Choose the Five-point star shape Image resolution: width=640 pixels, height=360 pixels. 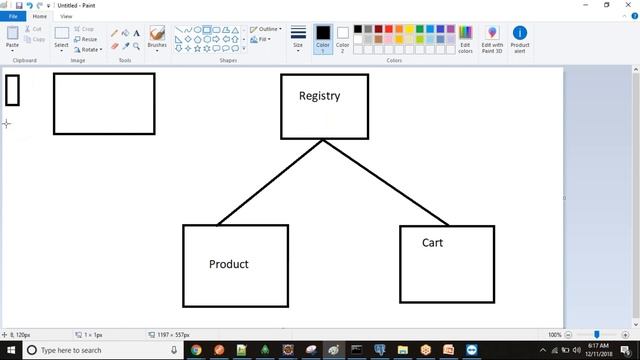click(x=198, y=49)
